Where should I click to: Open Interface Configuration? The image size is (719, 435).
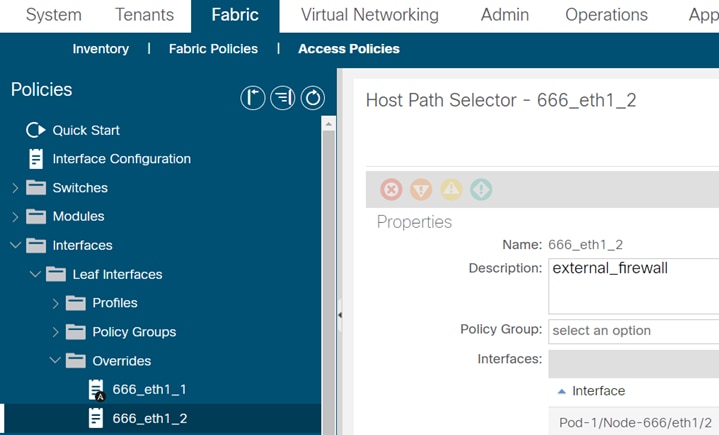(x=122, y=159)
